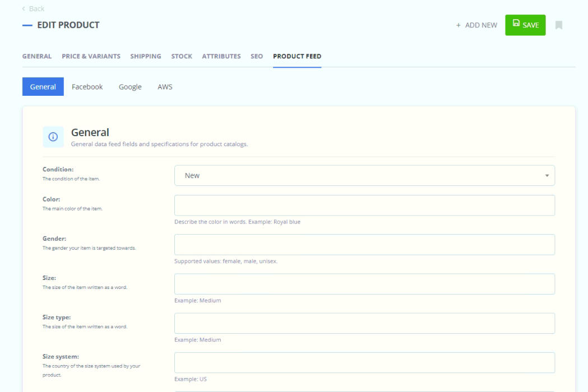
Task: Select the PRODUCT FEED tab
Action: [x=297, y=56]
